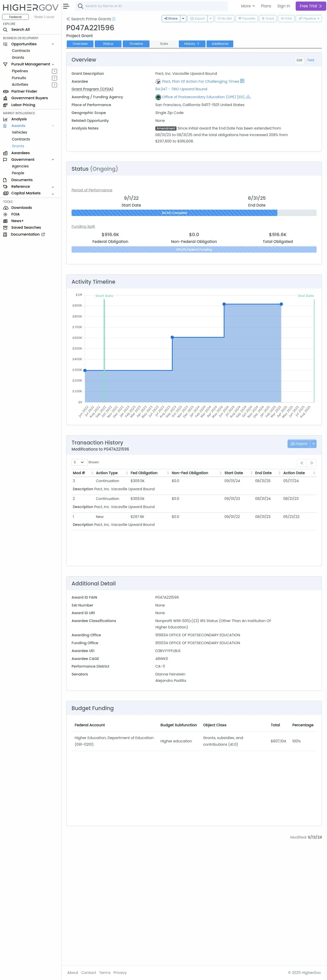
Task: Go to the Overview tab
Action: 80,44
